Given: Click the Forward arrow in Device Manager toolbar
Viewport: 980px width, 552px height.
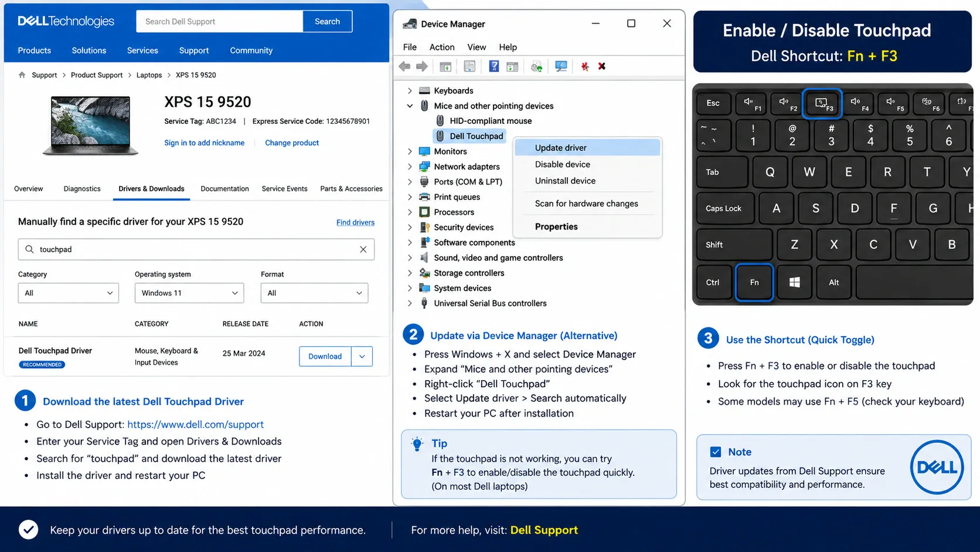Looking at the screenshot, I should pyautogui.click(x=422, y=66).
